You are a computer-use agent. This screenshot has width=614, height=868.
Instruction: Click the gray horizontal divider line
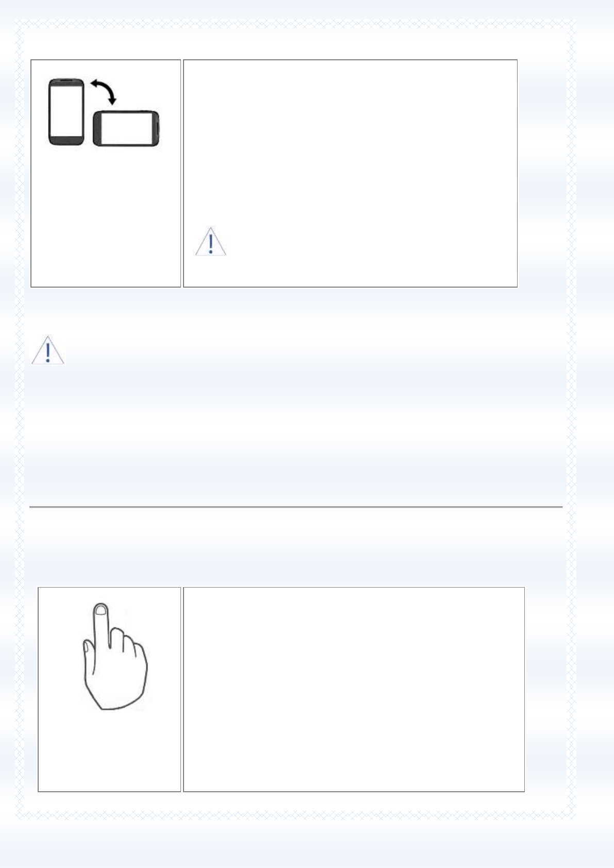pyautogui.click(x=296, y=507)
